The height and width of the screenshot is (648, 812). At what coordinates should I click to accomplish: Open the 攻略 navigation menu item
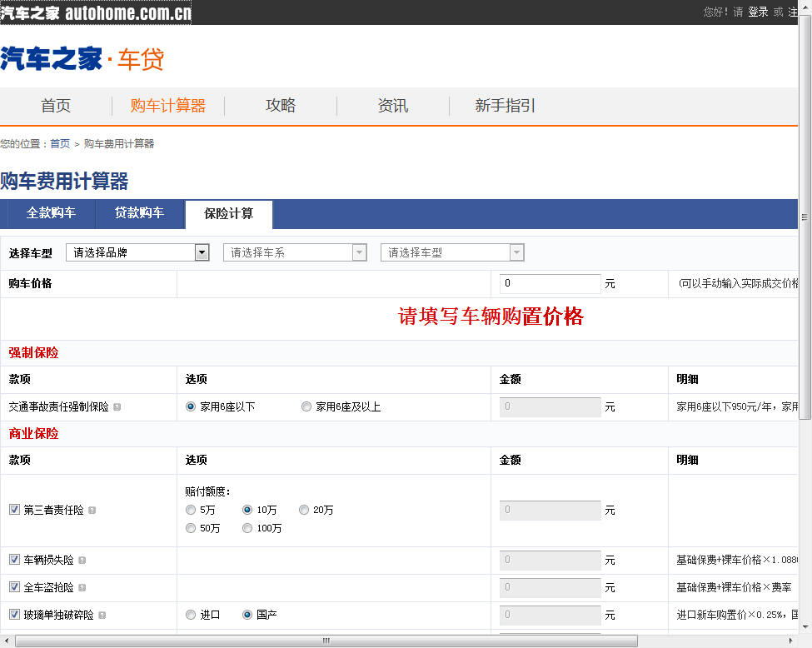pyautogui.click(x=281, y=106)
